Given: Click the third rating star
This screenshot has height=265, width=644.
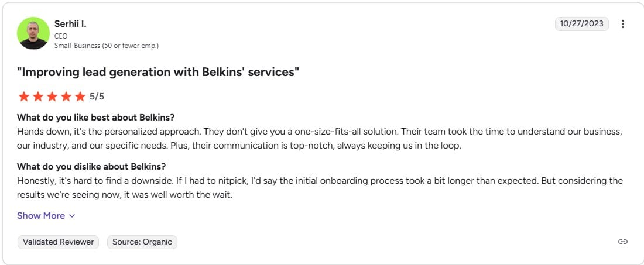Looking at the screenshot, I should 52,97.
